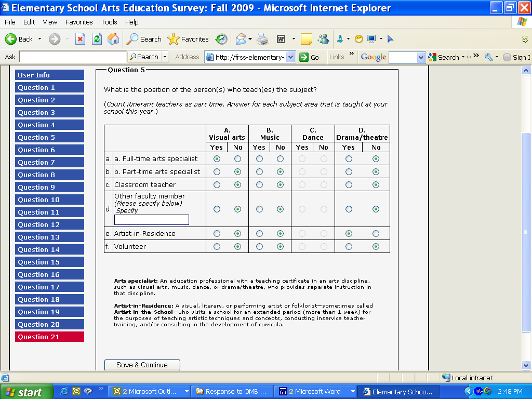The image size is (532, 399).
Task: Click the Stop loading icon
Action: coord(80,39)
